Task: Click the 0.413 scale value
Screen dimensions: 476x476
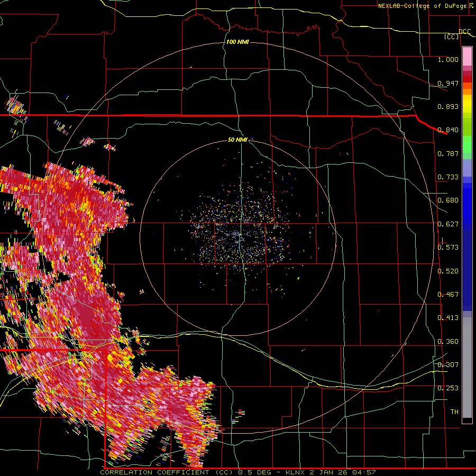Action: coord(448,318)
